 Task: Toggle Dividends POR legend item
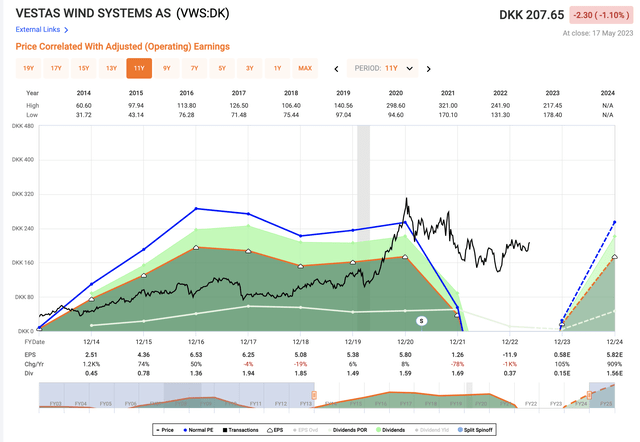pyautogui.click(x=347, y=430)
